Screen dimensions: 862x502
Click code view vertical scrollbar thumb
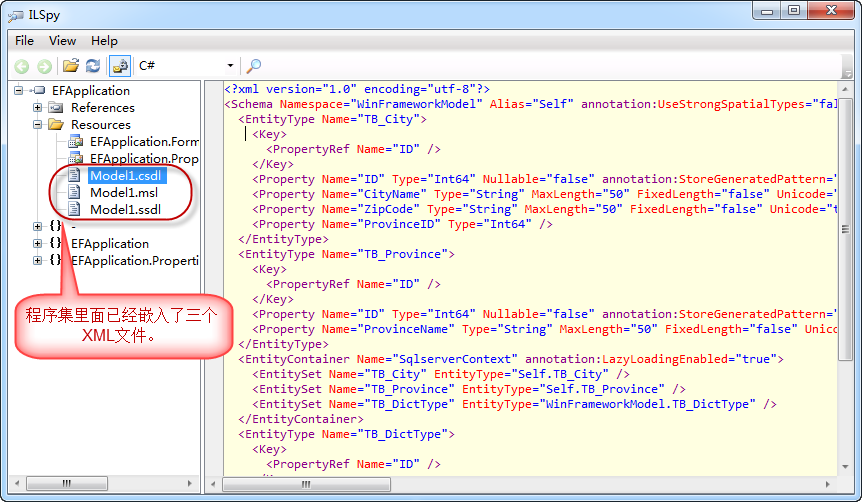[x=845, y=230]
